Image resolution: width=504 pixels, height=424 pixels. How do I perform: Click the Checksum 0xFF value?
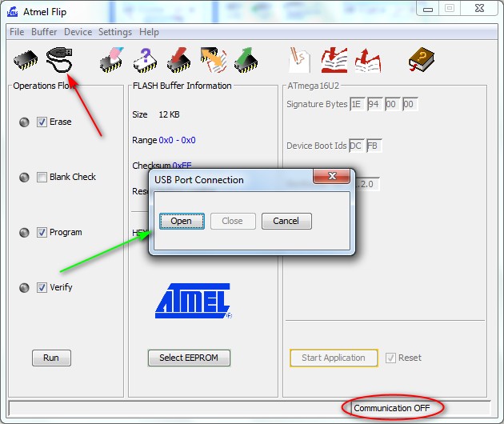(182, 166)
